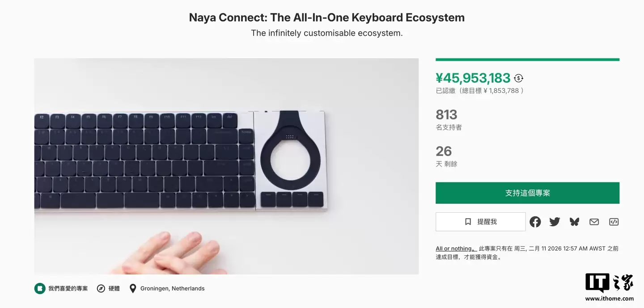Share the project via email envelope icon
644x308 pixels.
coord(594,222)
